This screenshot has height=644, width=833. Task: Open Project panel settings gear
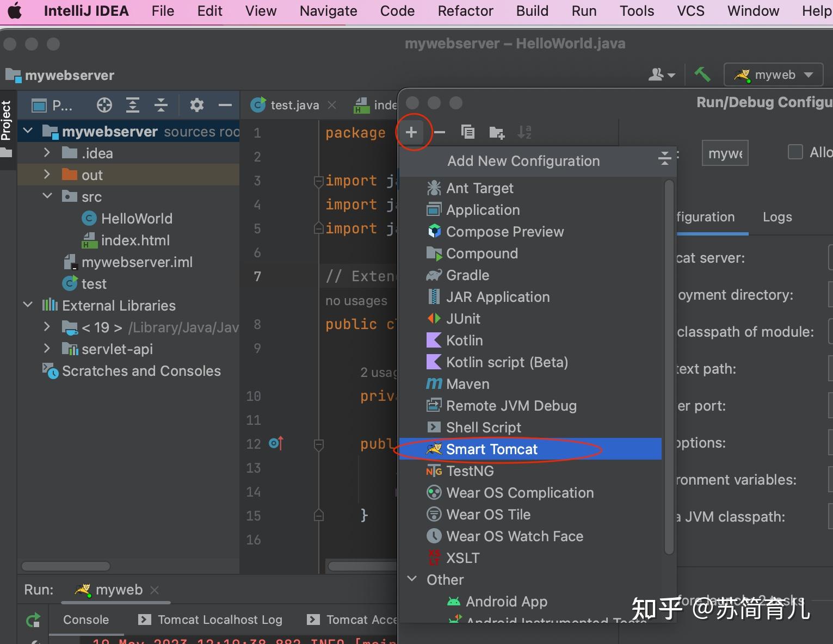coord(196,105)
